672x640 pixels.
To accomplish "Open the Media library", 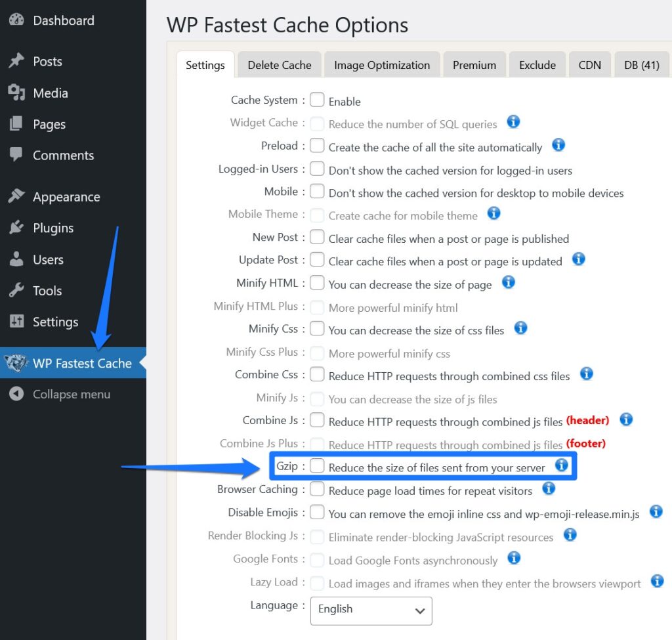I will (49, 93).
